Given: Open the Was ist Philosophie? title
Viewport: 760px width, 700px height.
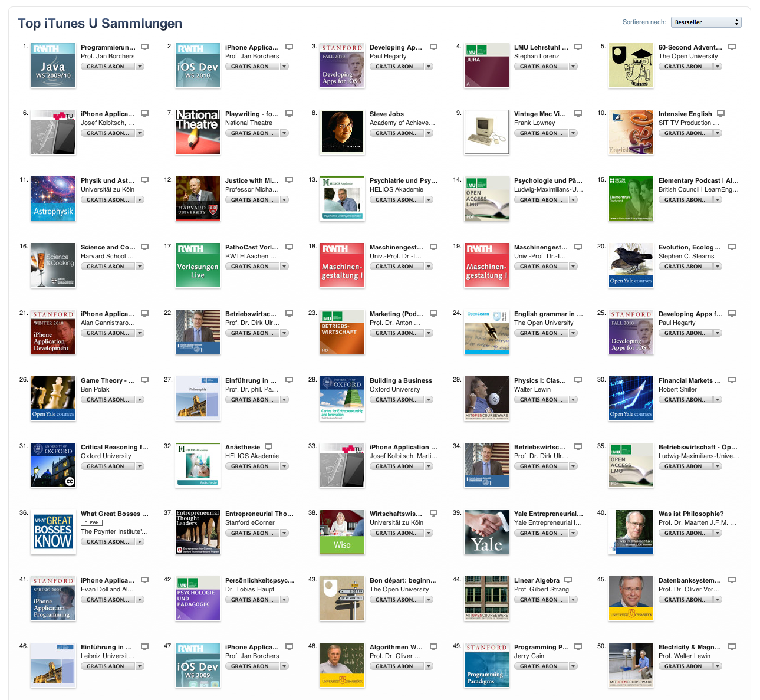Looking at the screenshot, I should tap(691, 514).
